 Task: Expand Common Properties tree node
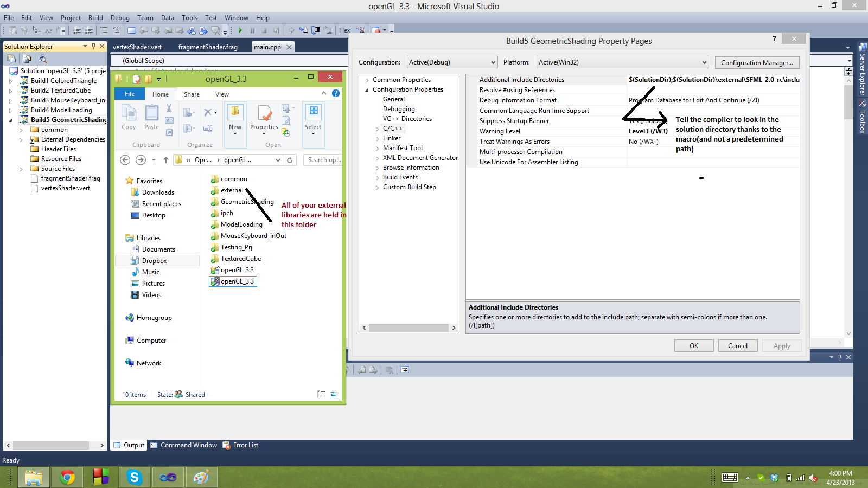[x=367, y=80]
